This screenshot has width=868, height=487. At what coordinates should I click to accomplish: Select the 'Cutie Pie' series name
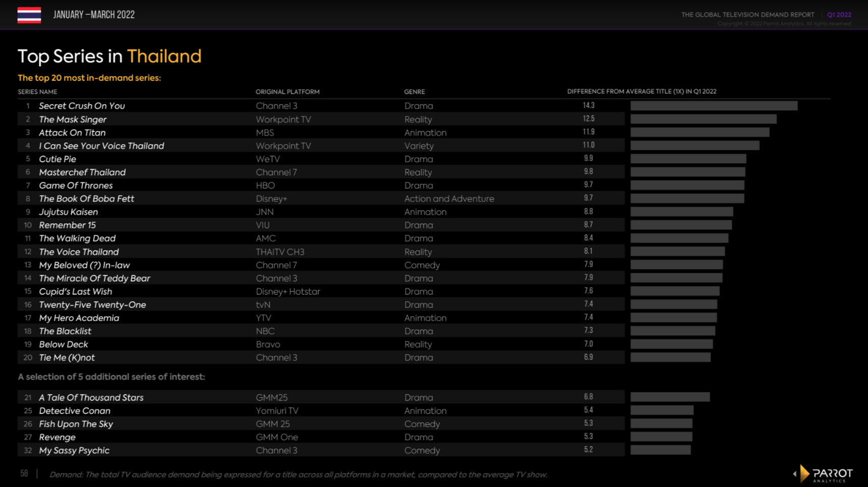click(58, 159)
